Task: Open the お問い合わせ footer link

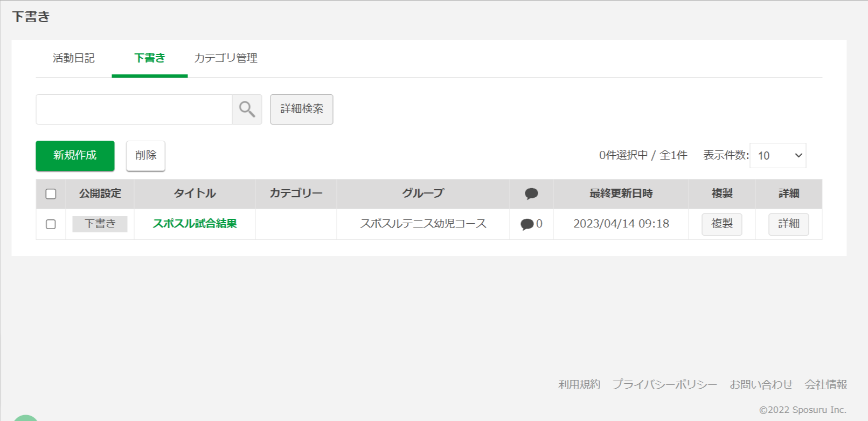Action: coord(761,384)
